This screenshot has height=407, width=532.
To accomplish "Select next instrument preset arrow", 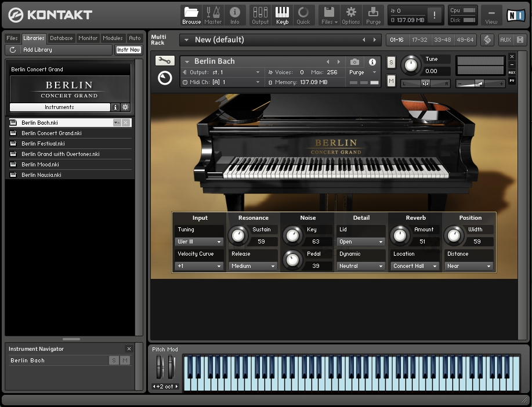I will (339, 61).
